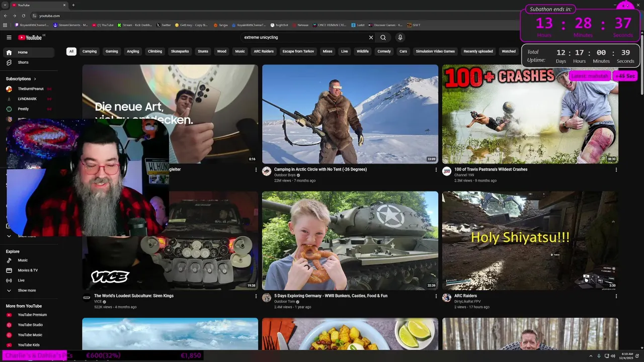The height and width of the screenshot is (362, 644).
Task: Open video title Camping in Arctic Circle
Action: point(320,169)
